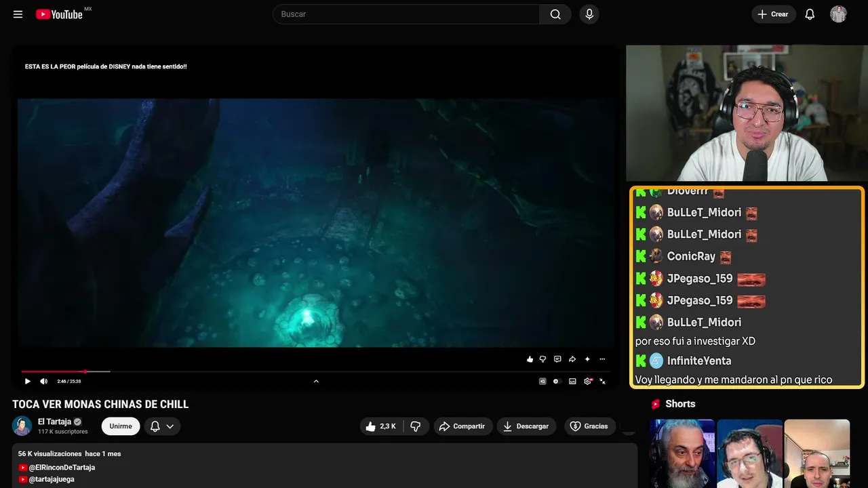Click the streamer webcam overlay
This screenshot has width=868, height=488.
pyautogui.click(x=746, y=113)
